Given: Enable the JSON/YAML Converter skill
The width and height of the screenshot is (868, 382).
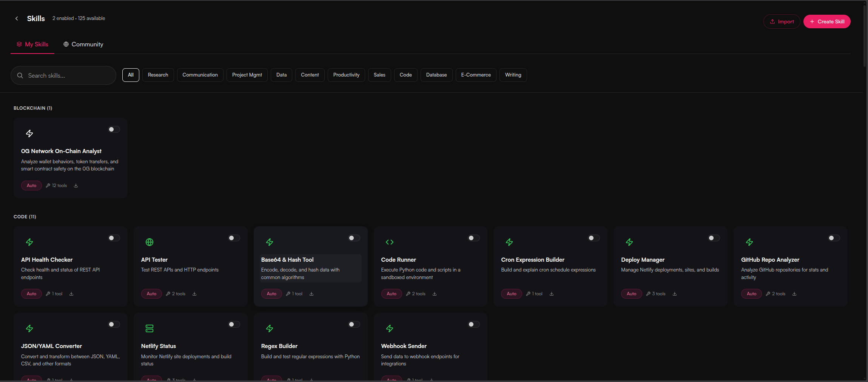Looking at the screenshot, I should click(114, 324).
